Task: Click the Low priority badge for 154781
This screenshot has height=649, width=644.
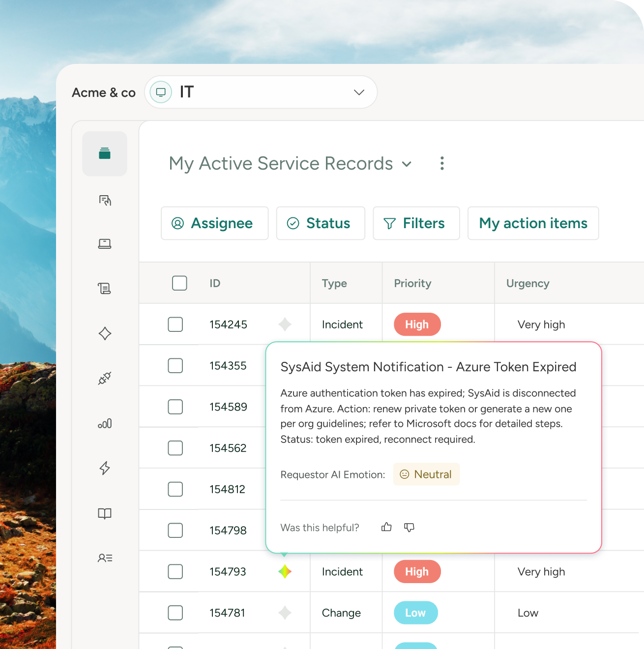Action: click(x=415, y=613)
